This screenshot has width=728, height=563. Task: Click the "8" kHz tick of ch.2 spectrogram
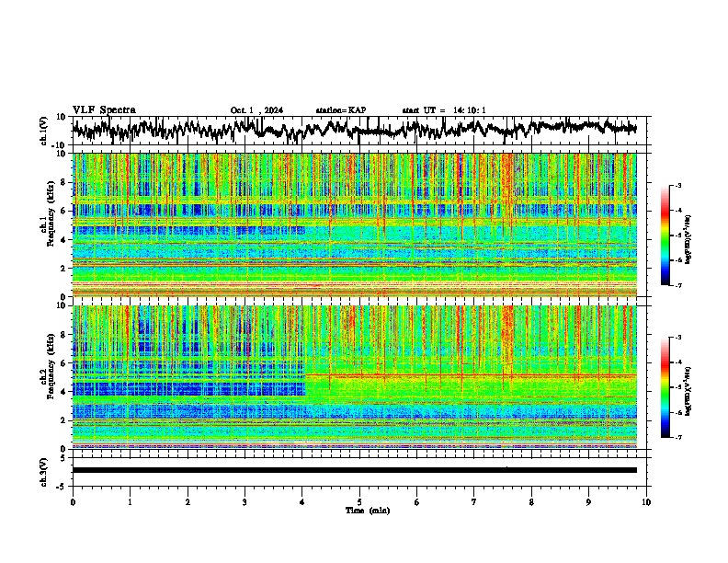pos(64,335)
